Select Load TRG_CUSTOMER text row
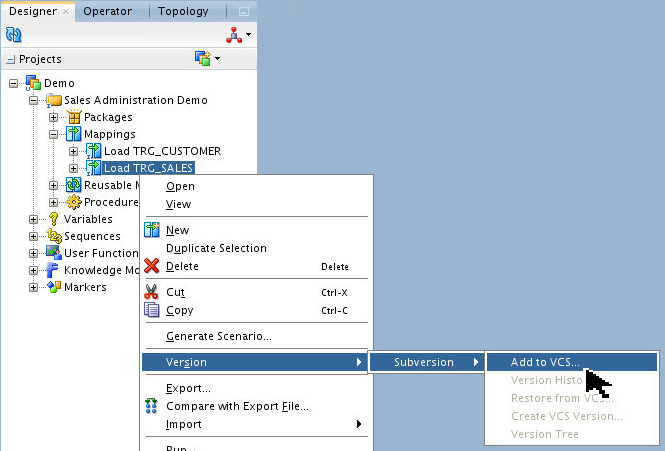 tap(162, 151)
